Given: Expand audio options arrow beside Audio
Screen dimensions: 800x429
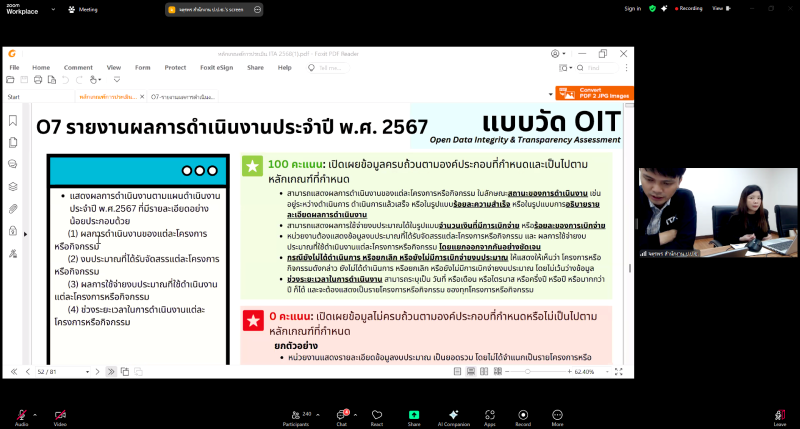Looking at the screenshot, I should pyautogui.click(x=35, y=411).
